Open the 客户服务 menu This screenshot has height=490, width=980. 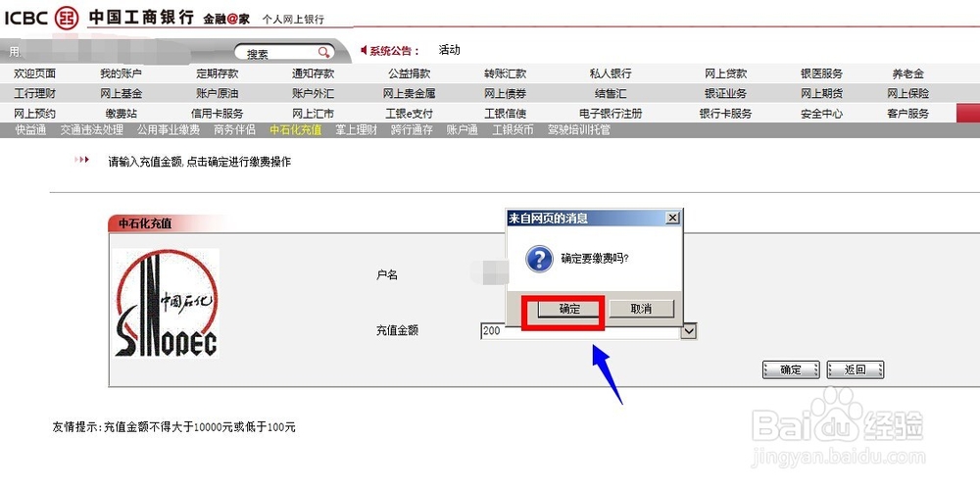[x=907, y=114]
